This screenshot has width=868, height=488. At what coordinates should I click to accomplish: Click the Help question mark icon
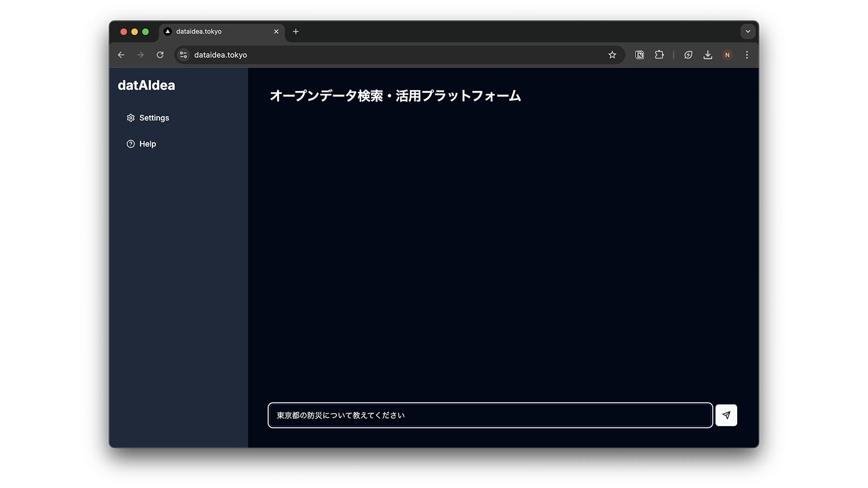[x=131, y=144]
